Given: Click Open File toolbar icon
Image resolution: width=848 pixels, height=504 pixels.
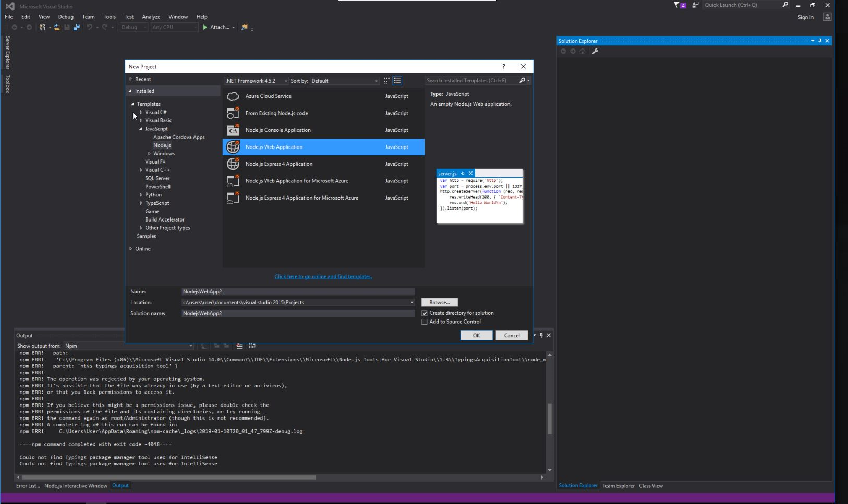Looking at the screenshot, I should click(x=57, y=27).
